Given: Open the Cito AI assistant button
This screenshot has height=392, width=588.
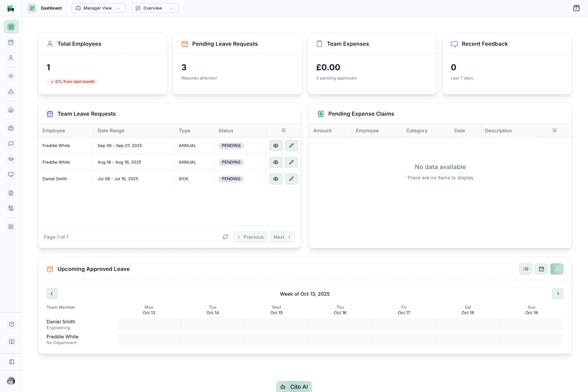Looking at the screenshot, I should click(294, 387).
